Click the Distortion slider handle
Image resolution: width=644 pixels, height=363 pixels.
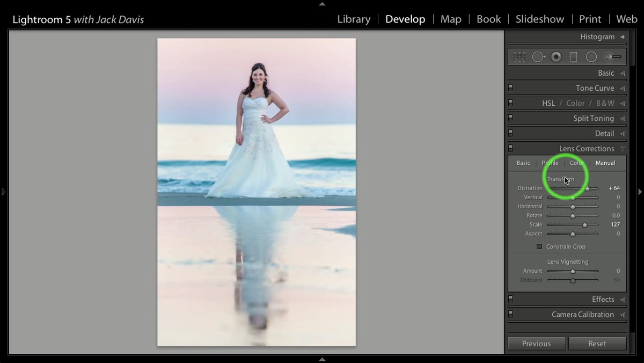[x=588, y=188]
